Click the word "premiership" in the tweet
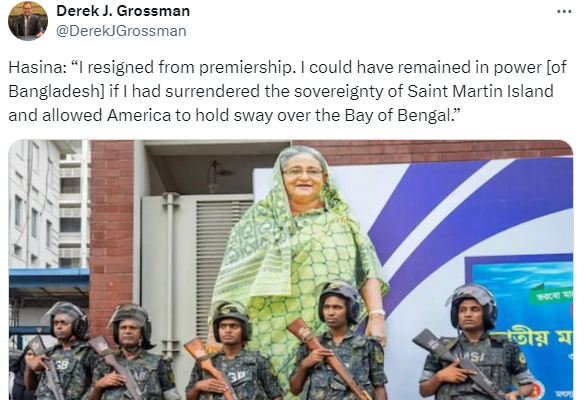Image resolution: width=586 pixels, height=400 pixels. click(x=245, y=68)
